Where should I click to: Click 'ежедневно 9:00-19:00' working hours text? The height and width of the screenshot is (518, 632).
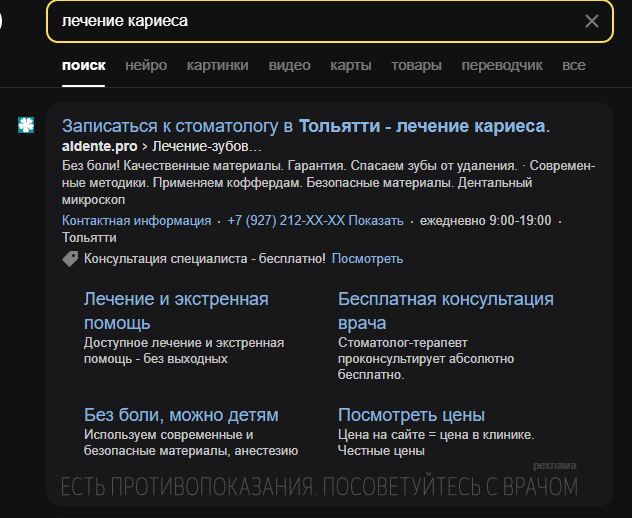pyautogui.click(x=485, y=221)
